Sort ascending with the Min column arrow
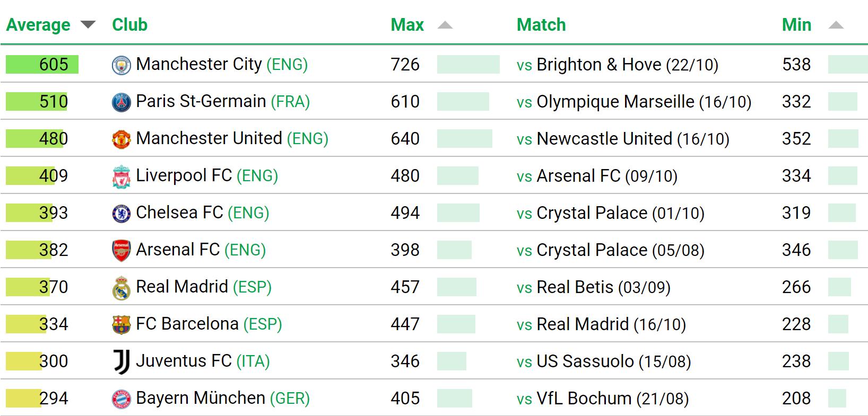This screenshot has width=868, height=416. point(836,25)
